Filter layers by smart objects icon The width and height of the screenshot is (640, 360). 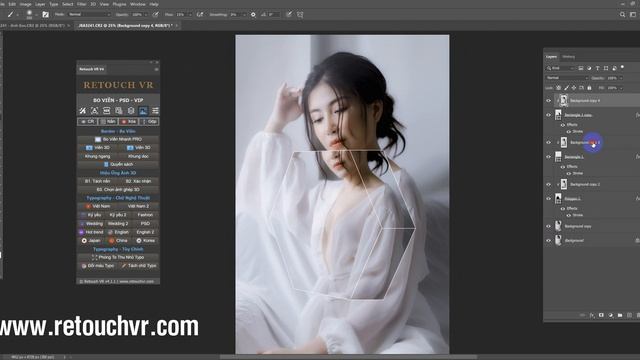[614, 68]
